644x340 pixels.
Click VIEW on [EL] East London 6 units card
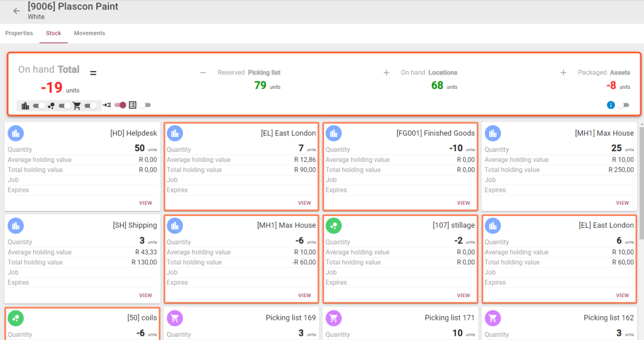click(x=622, y=295)
